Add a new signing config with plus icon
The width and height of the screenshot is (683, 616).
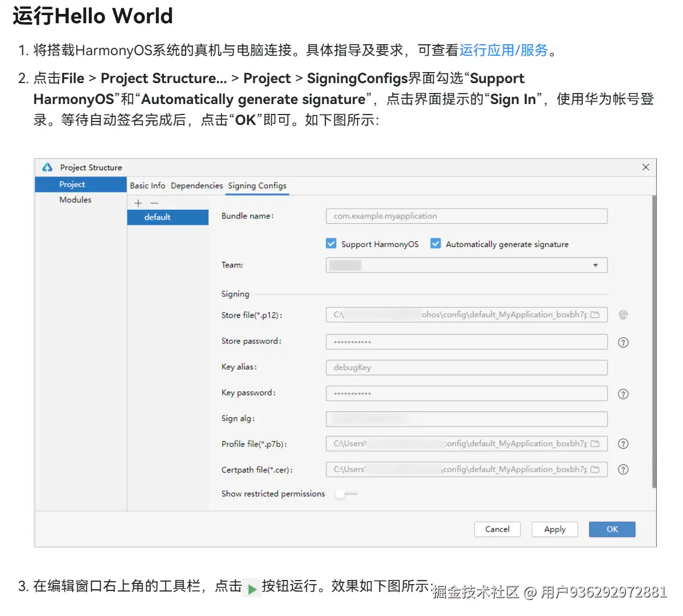[138, 203]
